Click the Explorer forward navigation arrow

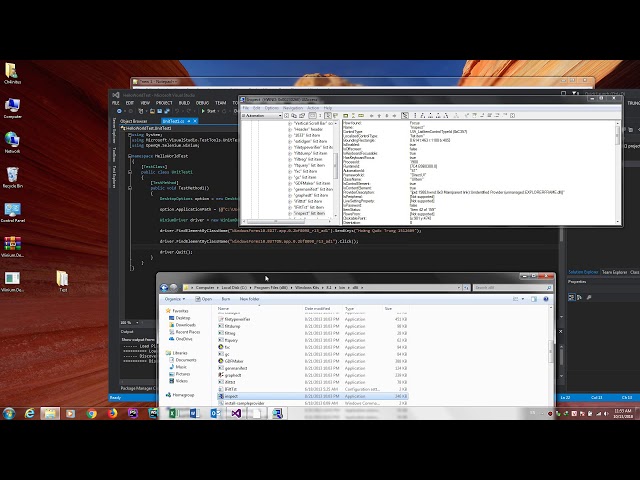[x=173, y=288]
